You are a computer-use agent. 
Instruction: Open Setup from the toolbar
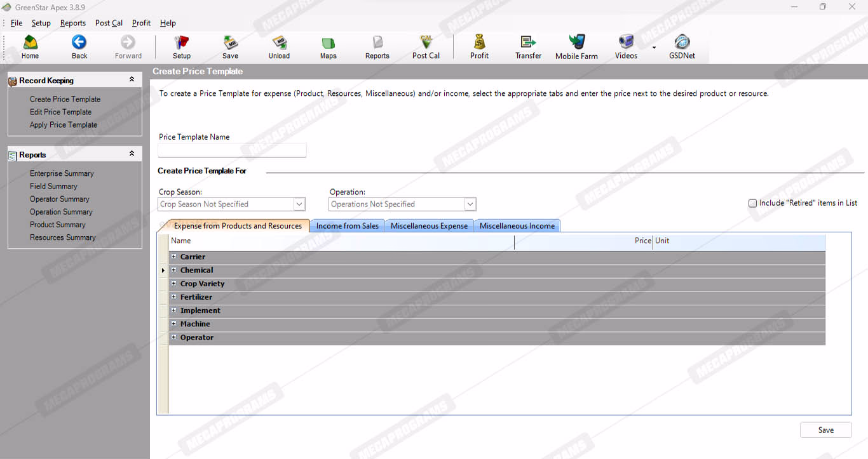(x=182, y=47)
